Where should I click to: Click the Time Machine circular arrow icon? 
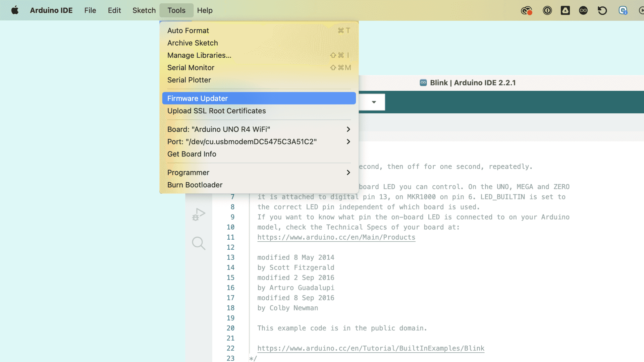click(x=602, y=10)
